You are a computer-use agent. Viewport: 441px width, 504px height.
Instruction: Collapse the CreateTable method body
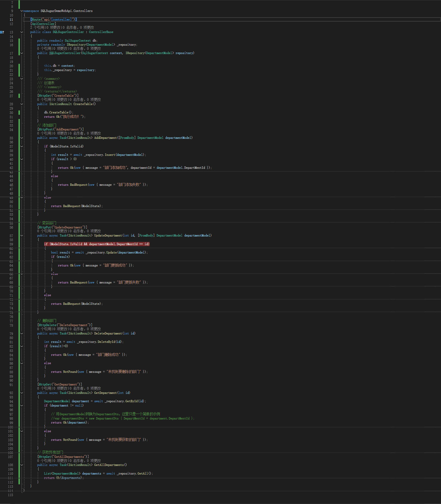[x=22, y=104]
